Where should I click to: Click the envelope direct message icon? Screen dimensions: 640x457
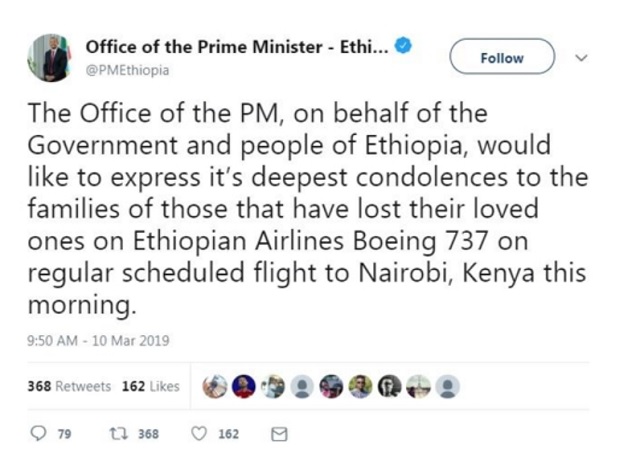279,434
